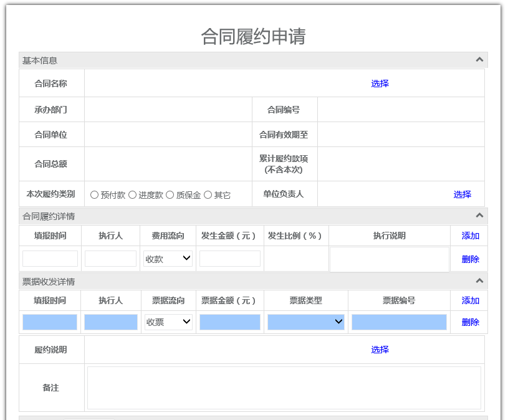Image resolution: width=508 pixels, height=420 pixels.
Task: Select the 进度款 radio option
Action: 133,195
